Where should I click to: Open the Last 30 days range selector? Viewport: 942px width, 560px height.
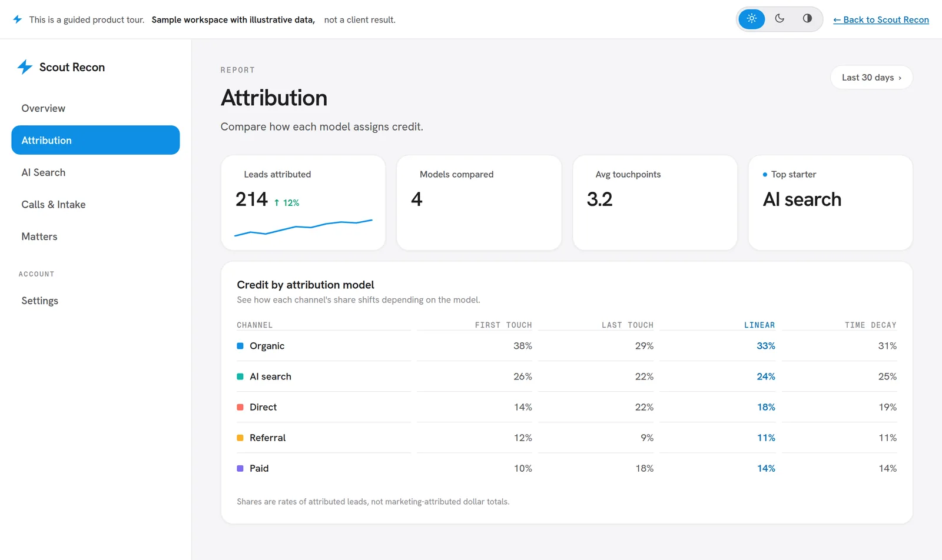tap(871, 78)
